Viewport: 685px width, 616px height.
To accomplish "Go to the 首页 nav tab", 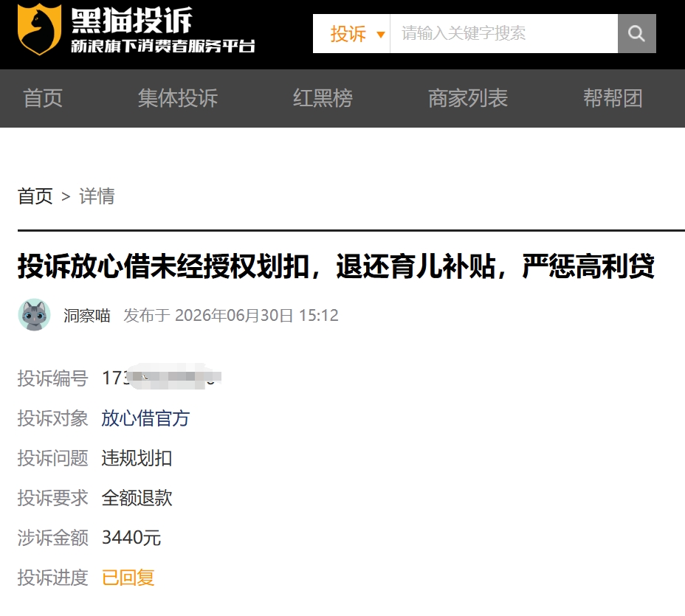I will 43,98.
